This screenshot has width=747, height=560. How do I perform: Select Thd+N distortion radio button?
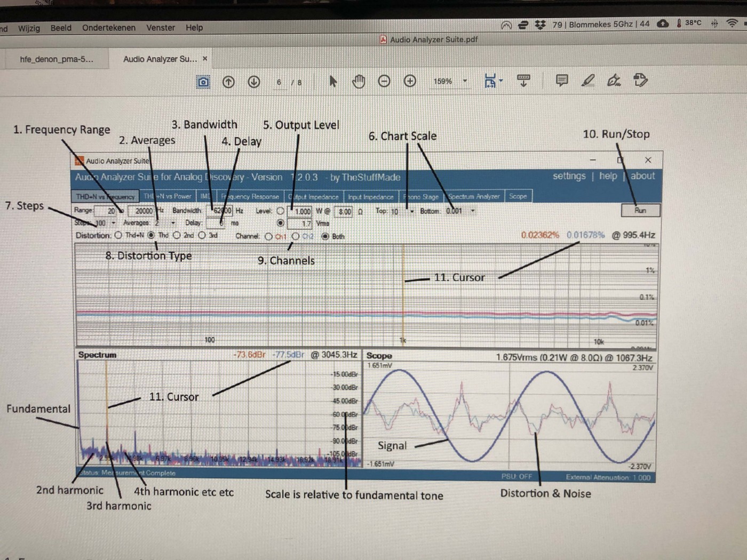click(x=118, y=235)
